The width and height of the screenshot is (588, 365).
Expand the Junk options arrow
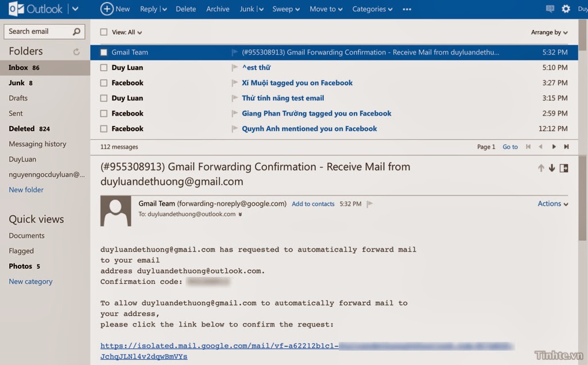point(261,9)
